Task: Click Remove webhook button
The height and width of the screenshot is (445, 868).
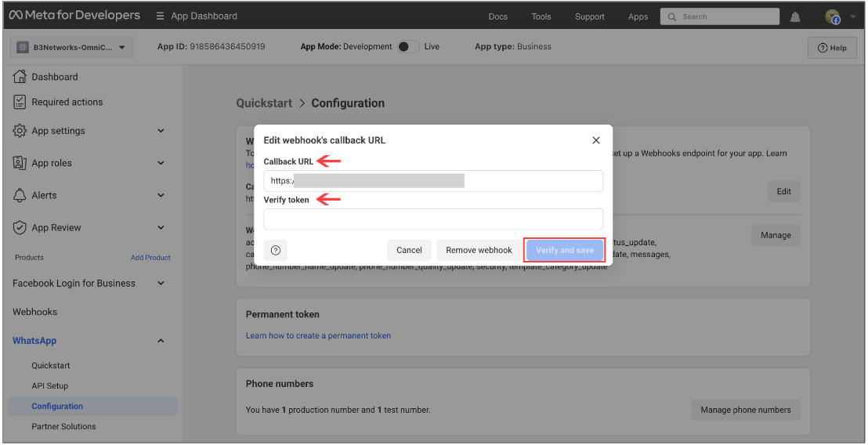Action: pos(479,250)
